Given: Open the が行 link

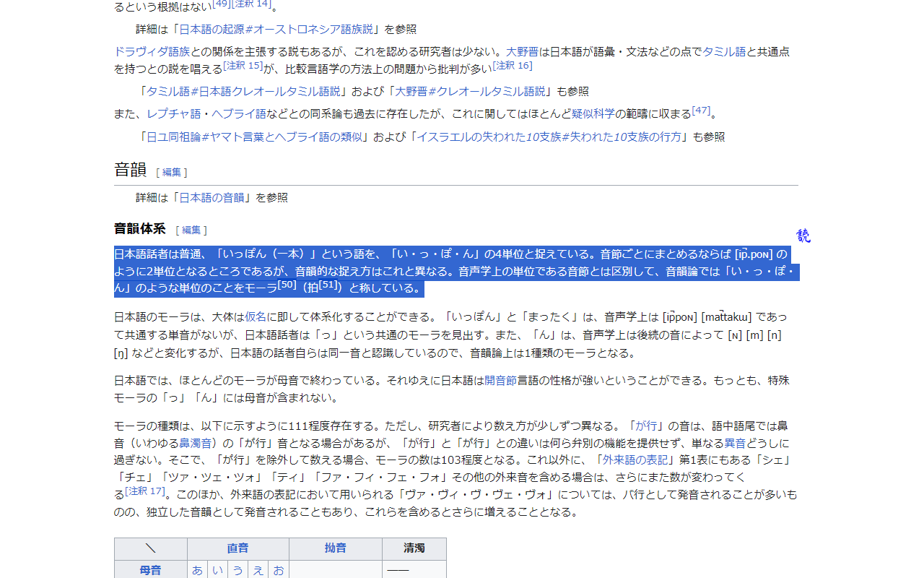Looking at the screenshot, I should (x=646, y=426).
